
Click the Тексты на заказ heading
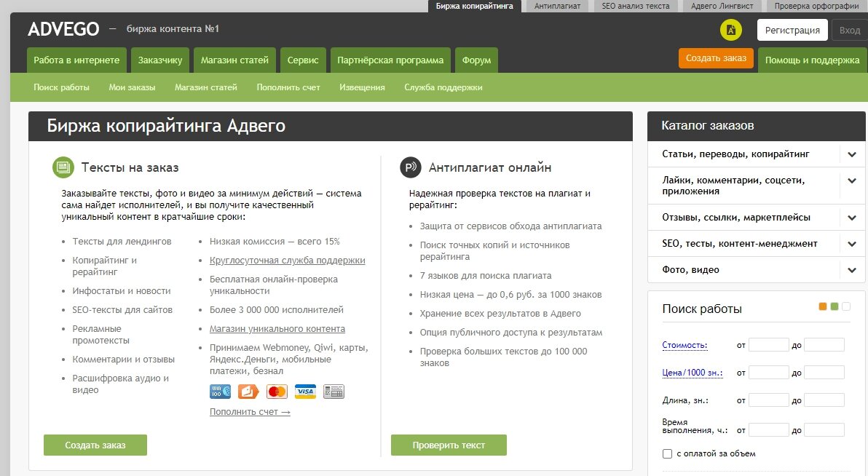(130, 167)
